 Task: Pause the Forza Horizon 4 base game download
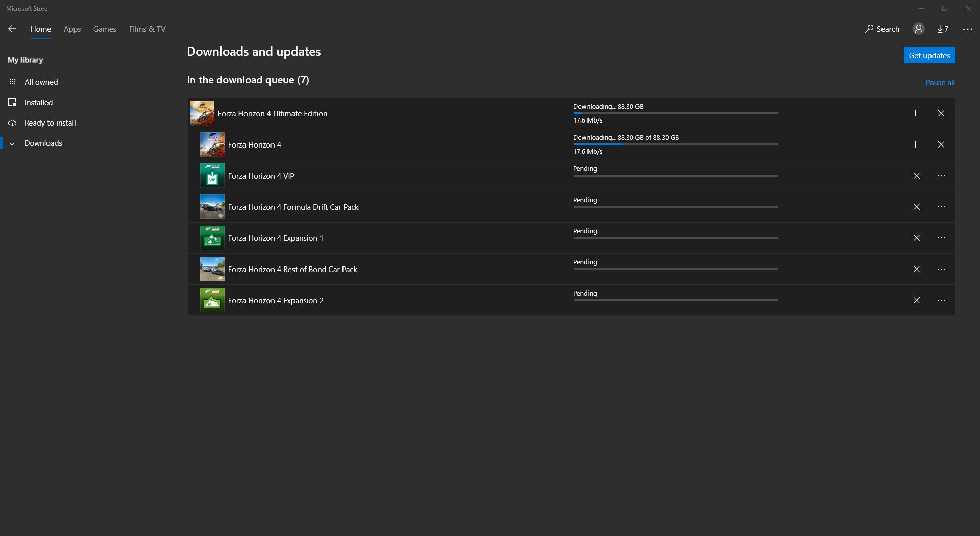[917, 145]
